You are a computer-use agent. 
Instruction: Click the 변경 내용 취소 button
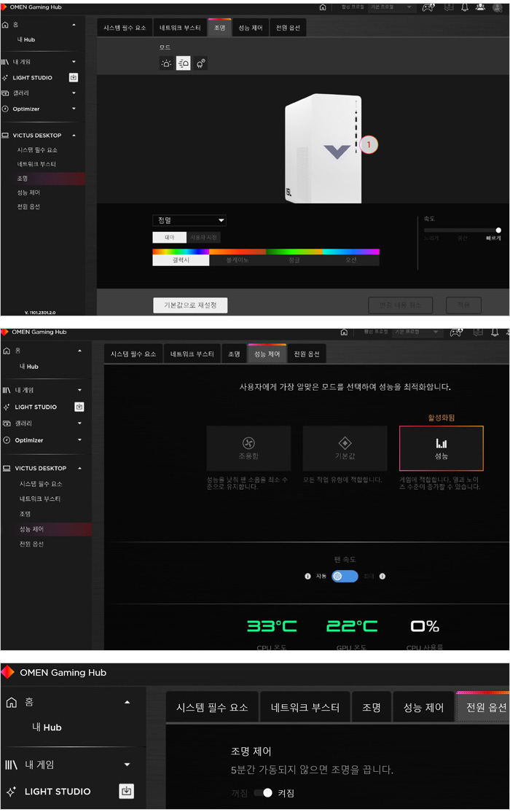click(x=400, y=305)
